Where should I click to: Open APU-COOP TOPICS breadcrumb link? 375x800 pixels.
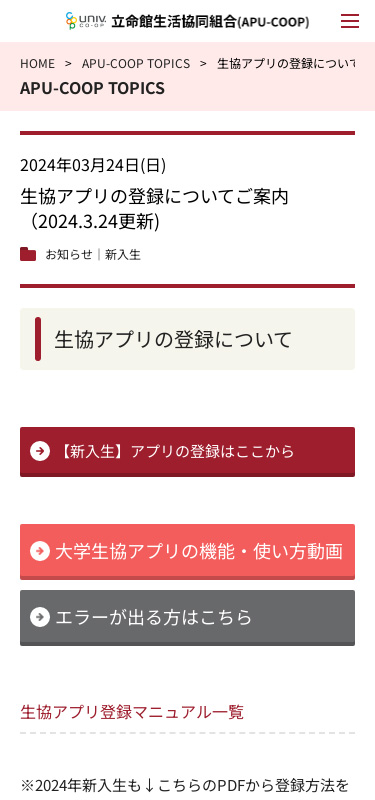coord(136,64)
